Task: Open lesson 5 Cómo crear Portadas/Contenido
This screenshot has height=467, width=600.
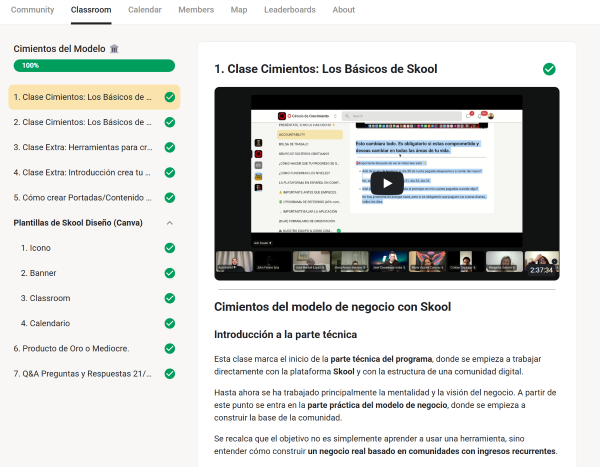Action: point(94,198)
